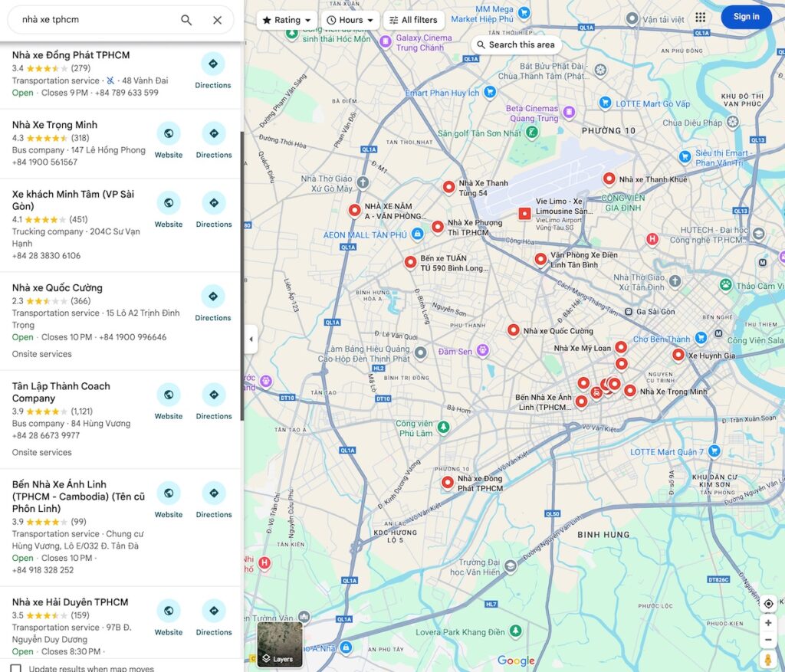
Task: Click Văn Phòng Xe Điền Linh map pin
Action: (540, 259)
